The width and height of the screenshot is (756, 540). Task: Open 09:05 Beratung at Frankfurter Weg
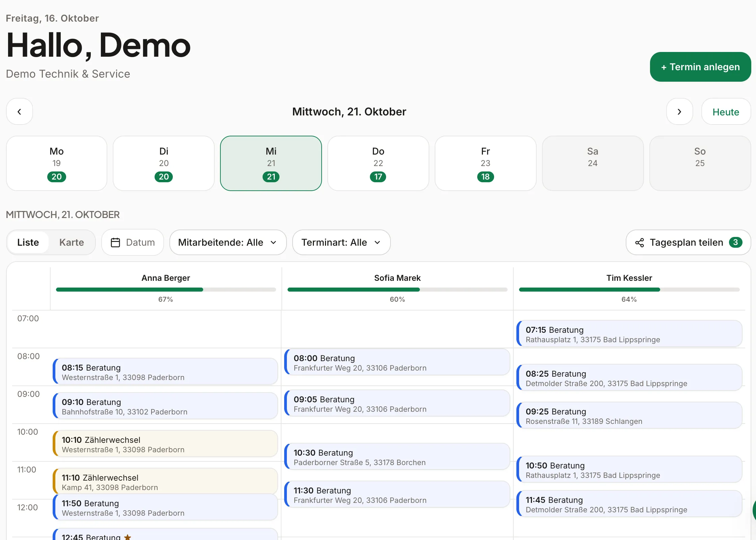point(397,403)
